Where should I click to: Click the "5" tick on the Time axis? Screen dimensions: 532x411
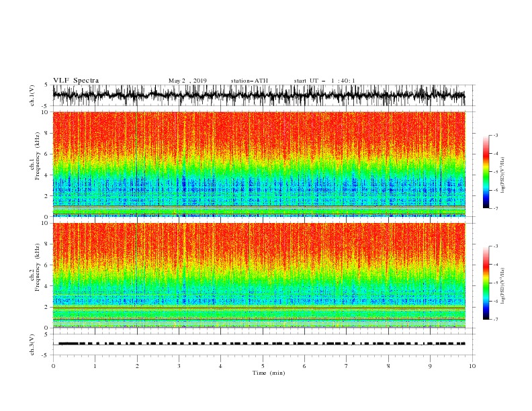[x=263, y=366]
